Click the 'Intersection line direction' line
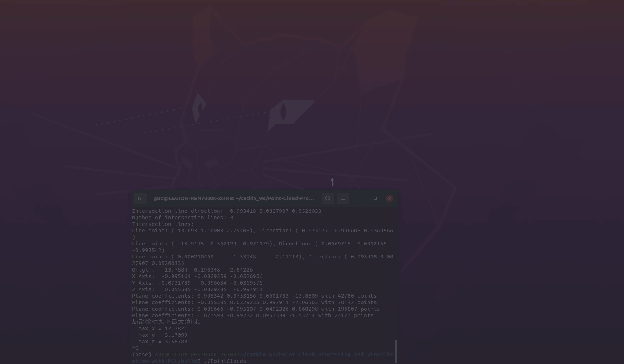624x364 pixels. pyautogui.click(x=226, y=211)
